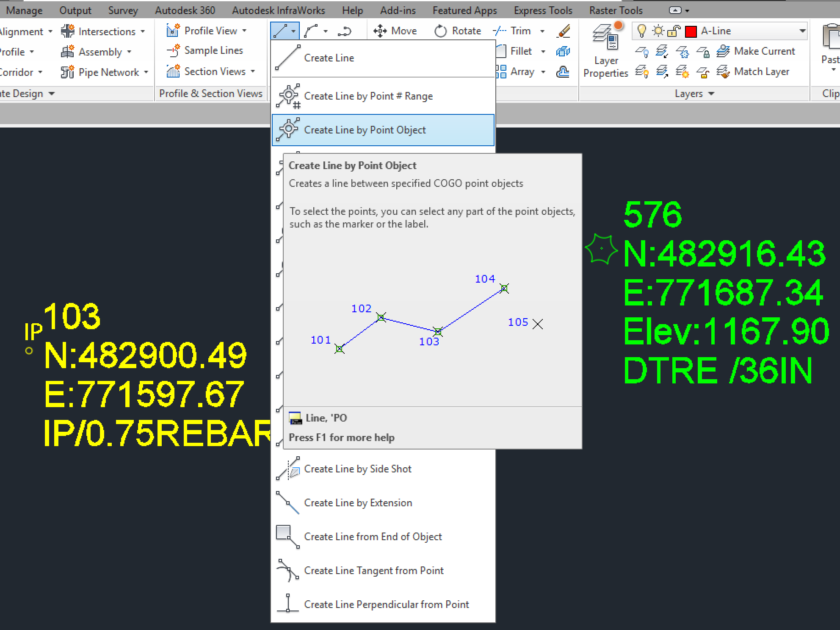Open the Survey menu
840x630 pixels.
(x=123, y=10)
